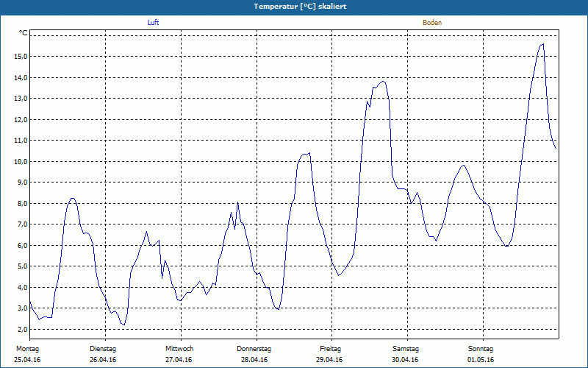Click the date 29.04.16
This screenshot has height=368, width=588.
click(329, 360)
